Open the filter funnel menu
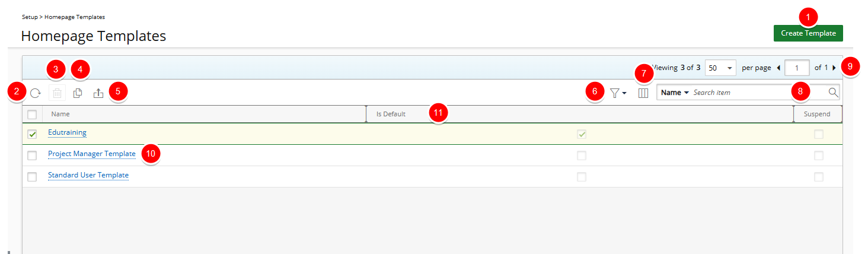The height and width of the screenshot is (254, 868). (618, 93)
